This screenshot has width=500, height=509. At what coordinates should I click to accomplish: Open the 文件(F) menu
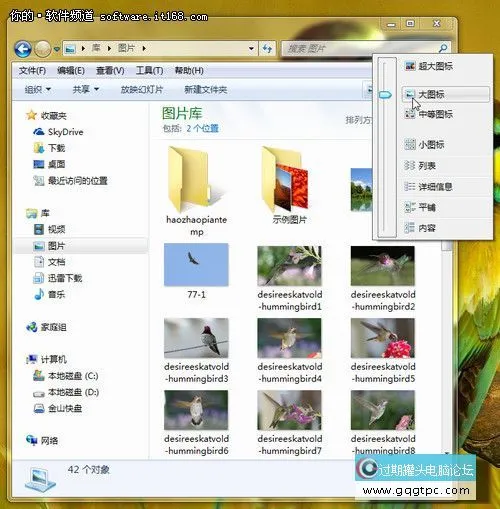[x=32, y=70]
